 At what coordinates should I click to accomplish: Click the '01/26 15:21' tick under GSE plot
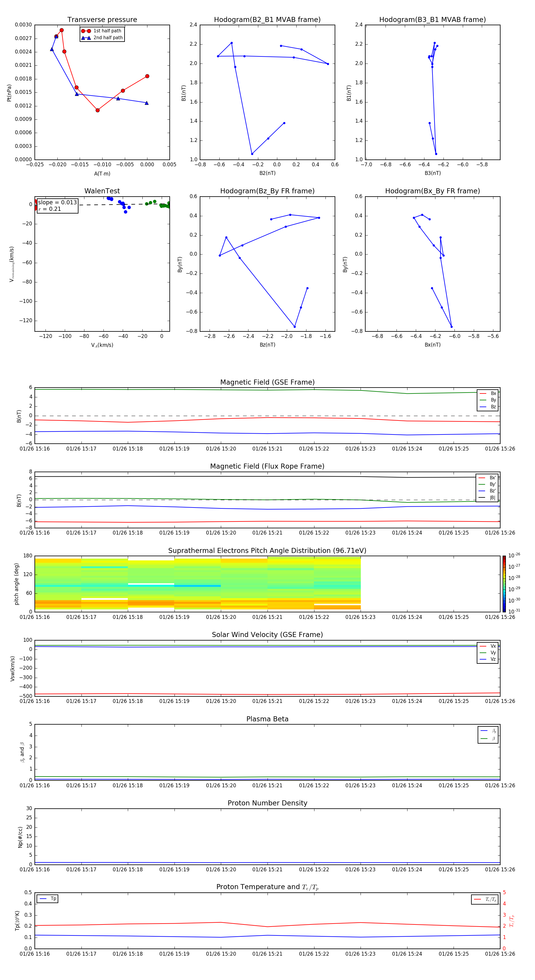coord(267,449)
